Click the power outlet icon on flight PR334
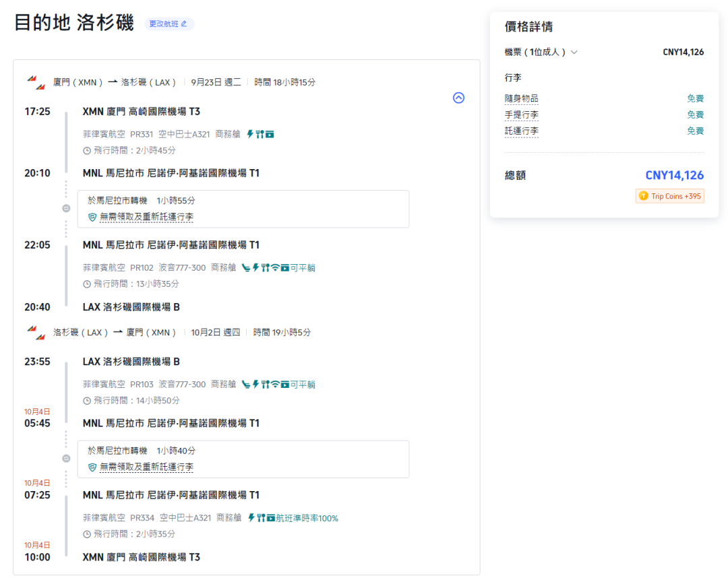Viewport: 728px width, 584px height. pyautogui.click(x=251, y=518)
